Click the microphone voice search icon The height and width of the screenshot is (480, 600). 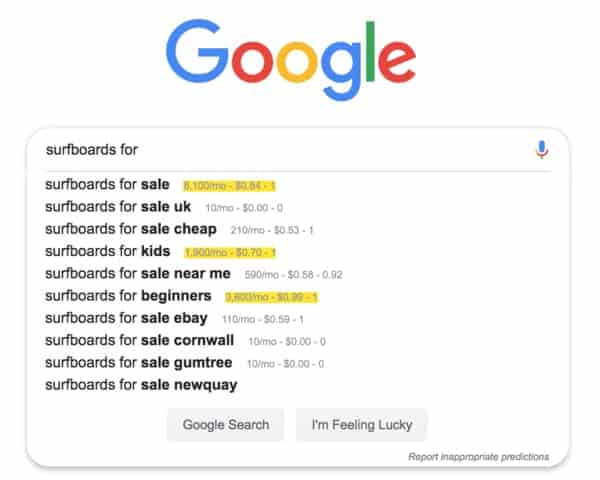click(x=541, y=149)
